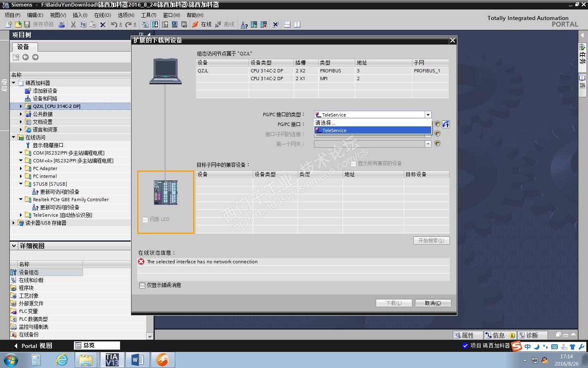Click the phone icon beside PG/PC interface
This screenshot has width=588, height=368.
(x=446, y=124)
